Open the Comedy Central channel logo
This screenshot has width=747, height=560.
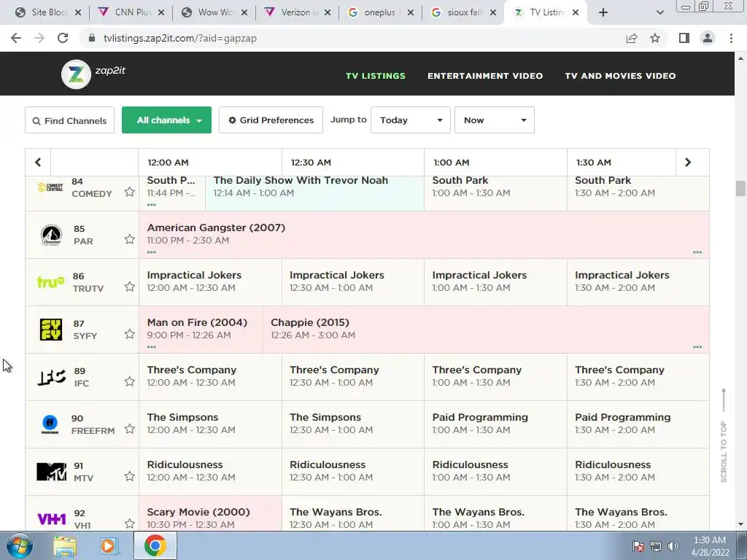50,187
